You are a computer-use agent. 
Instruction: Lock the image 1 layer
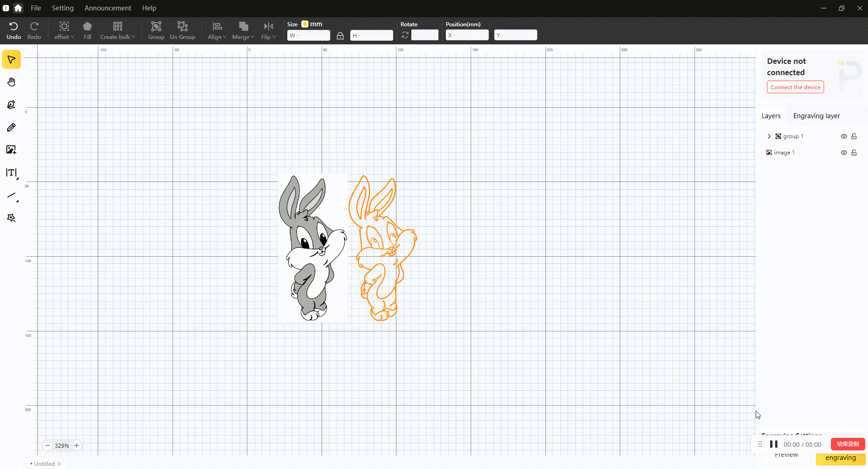point(854,153)
